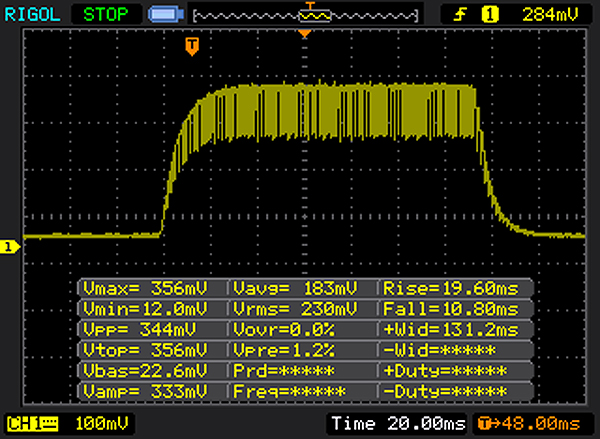Image resolution: width=600 pixels, height=439 pixels.
Task: Click the orange triangle at top center
Action: pyautogui.click(x=306, y=34)
